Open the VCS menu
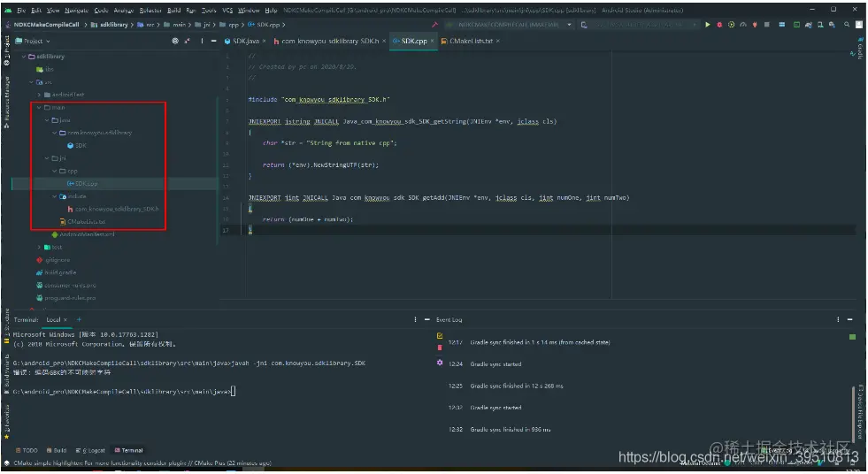868x474 pixels. 227,10
